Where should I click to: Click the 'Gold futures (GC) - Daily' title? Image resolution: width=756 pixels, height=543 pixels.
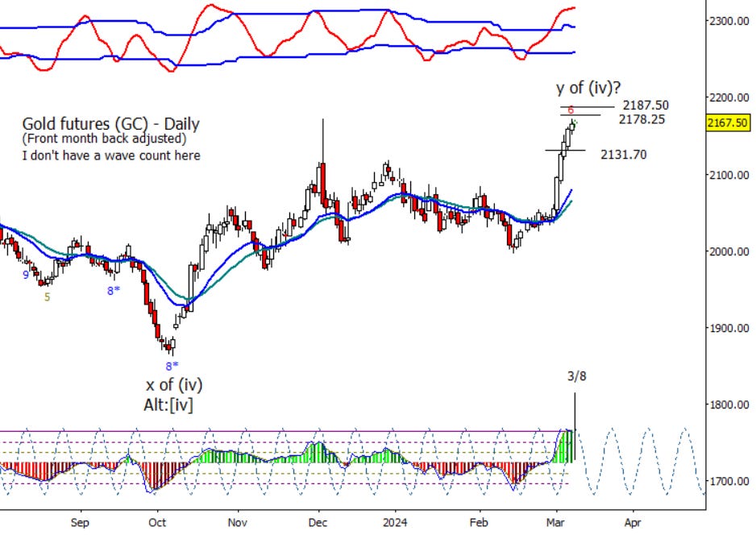[111, 124]
